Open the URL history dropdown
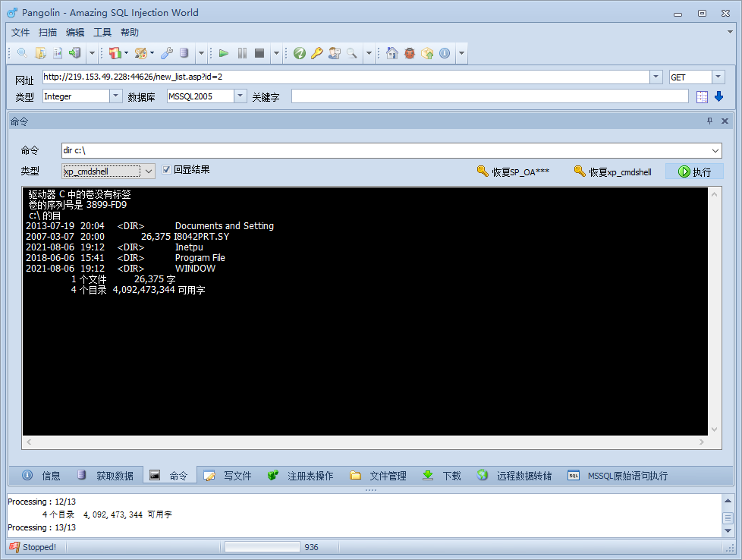Screen dimensions: 742x560 [x=656, y=77]
